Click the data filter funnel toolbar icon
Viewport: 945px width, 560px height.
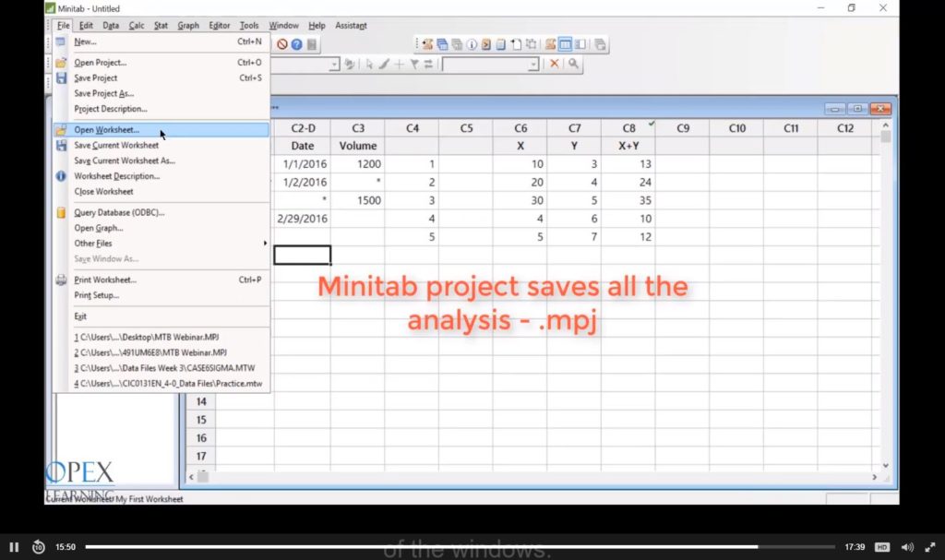click(414, 63)
